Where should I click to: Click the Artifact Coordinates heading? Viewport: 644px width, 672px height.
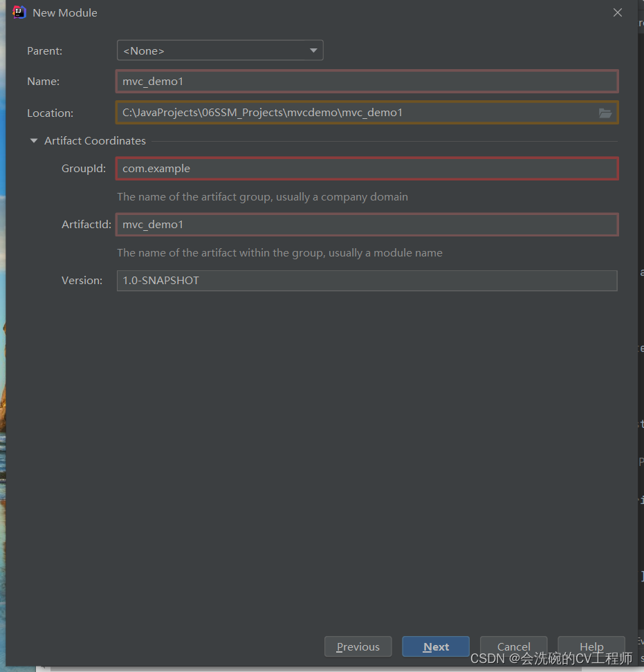95,140
